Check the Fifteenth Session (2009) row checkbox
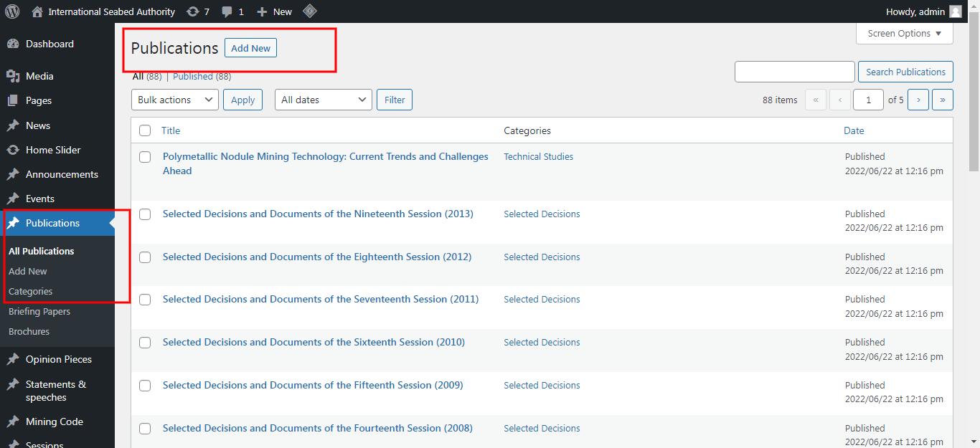The image size is (980, 448). click(x=145, y=386)
